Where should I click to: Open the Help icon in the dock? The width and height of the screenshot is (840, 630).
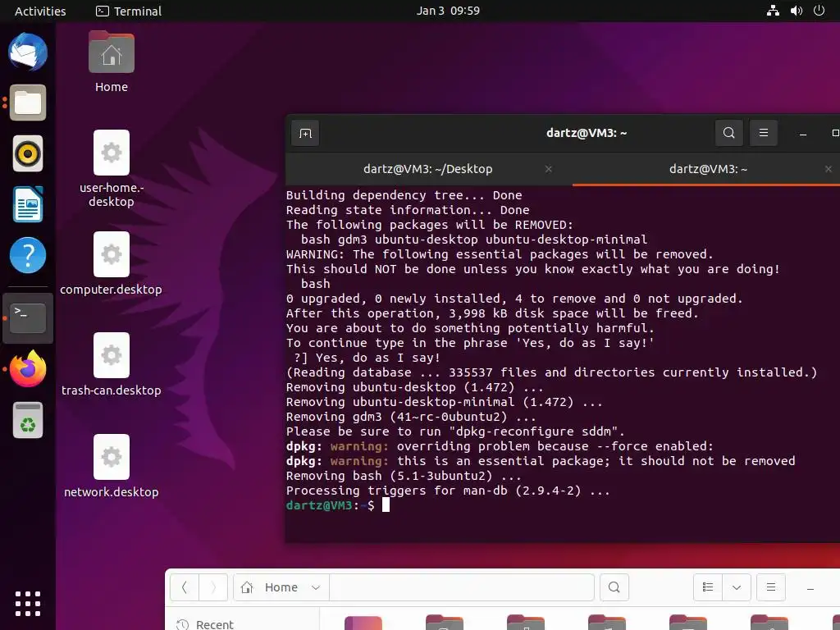[28, 255]
